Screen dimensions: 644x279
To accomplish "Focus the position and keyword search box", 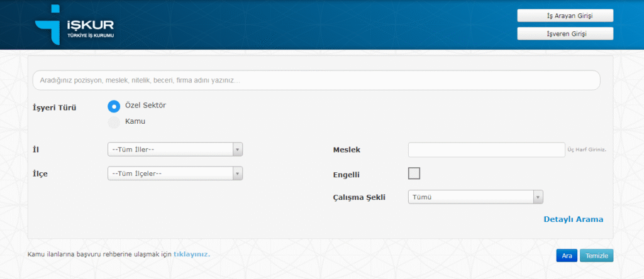I will click(316, 80).
